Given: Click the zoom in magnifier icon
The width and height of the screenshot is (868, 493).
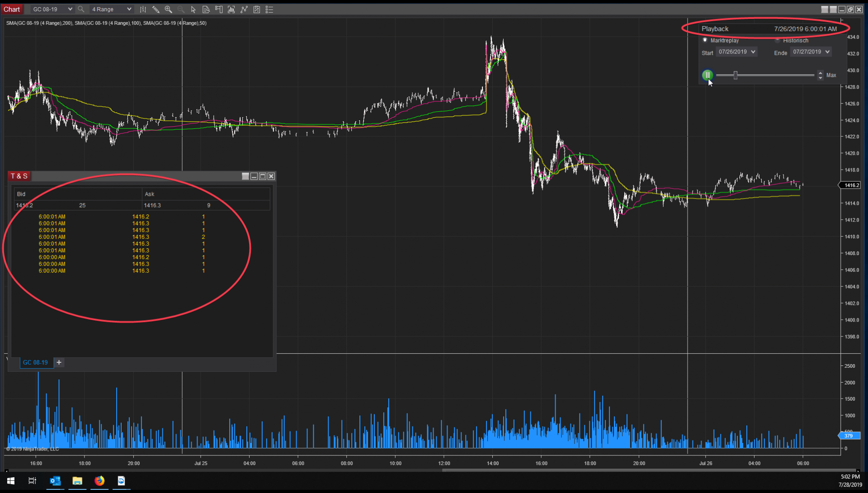Looking at the screenshot, I should point(168,9).
